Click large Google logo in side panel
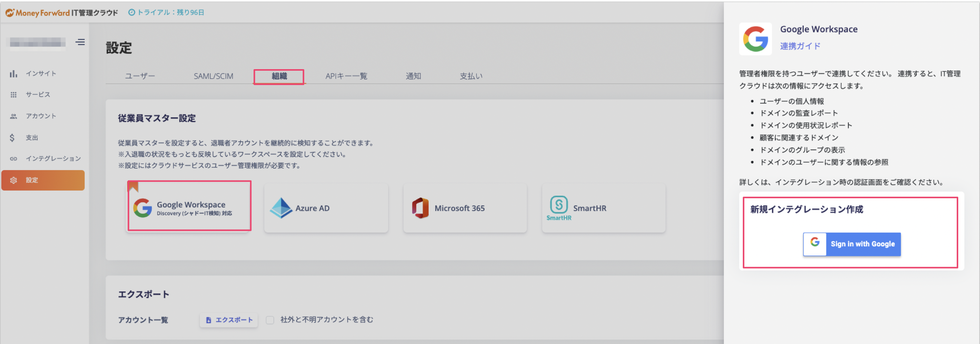Screen dimensions: 980x344 click(x=756, y=39)
